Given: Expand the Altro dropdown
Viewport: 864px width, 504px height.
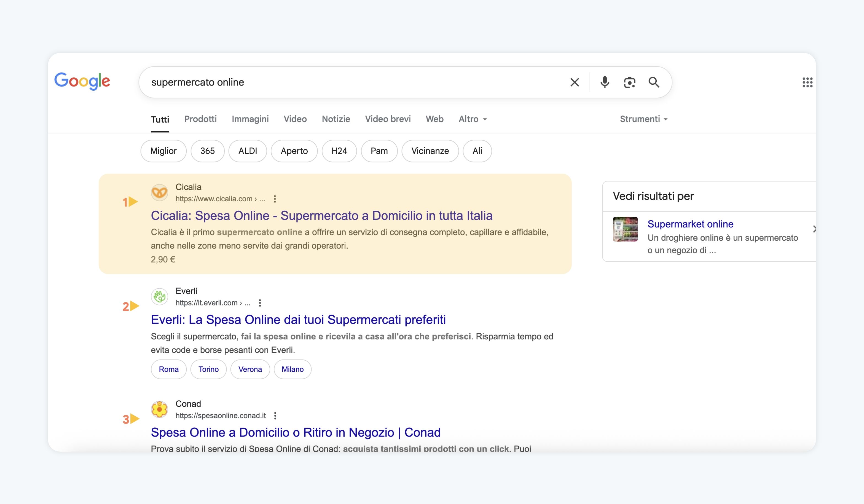Looking at the screenshot, I should (473, 119).
